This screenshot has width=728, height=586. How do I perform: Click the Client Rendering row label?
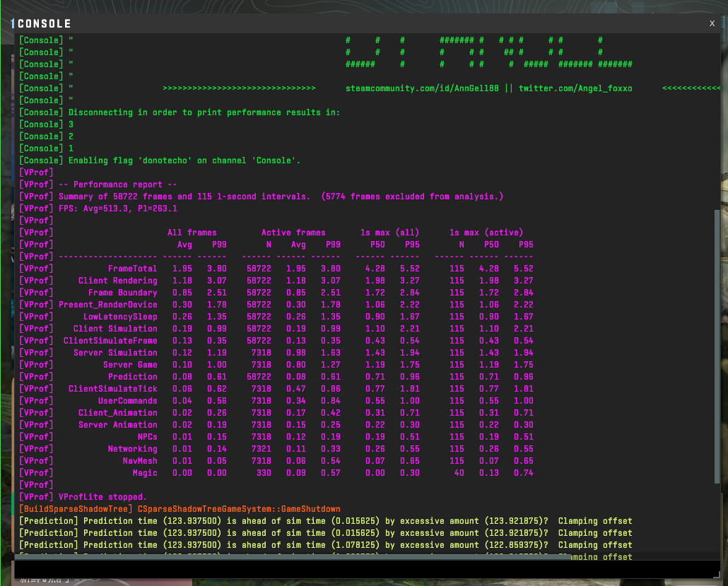click(117, 281)
